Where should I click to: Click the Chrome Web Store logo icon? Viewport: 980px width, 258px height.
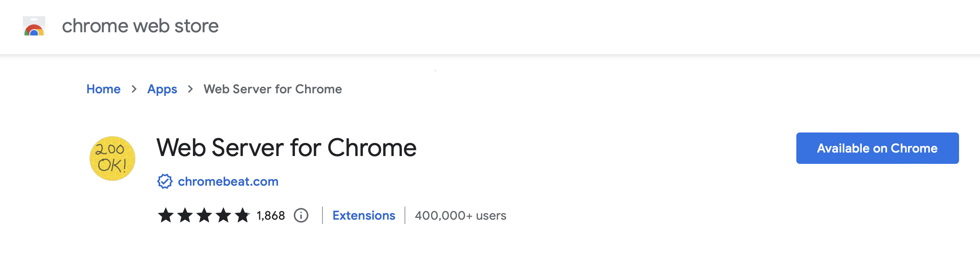tap(34, 26)
